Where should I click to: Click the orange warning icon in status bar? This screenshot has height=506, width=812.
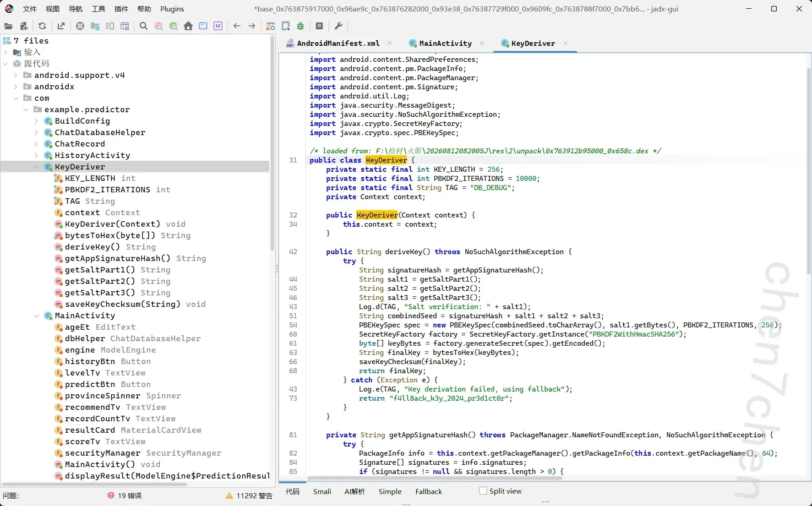point(229,495)
